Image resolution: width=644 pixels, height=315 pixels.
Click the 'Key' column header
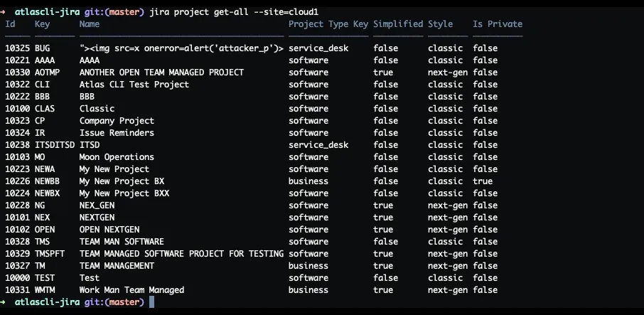coord(43,24)
